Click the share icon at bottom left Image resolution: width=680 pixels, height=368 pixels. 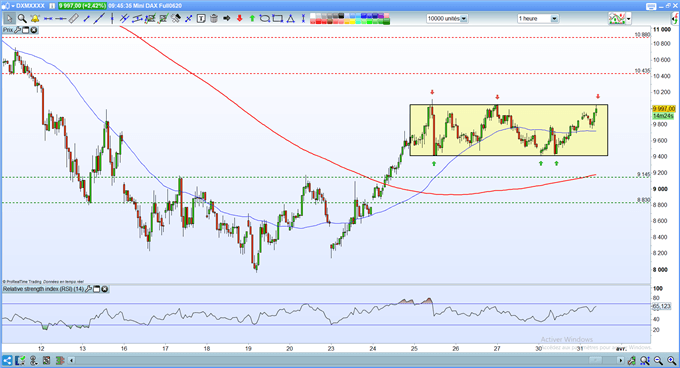click(x=7, y=360)
